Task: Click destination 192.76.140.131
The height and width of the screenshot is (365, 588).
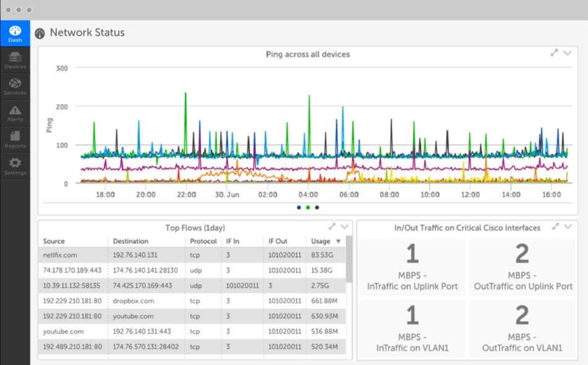Action: [x=135, y=255]
